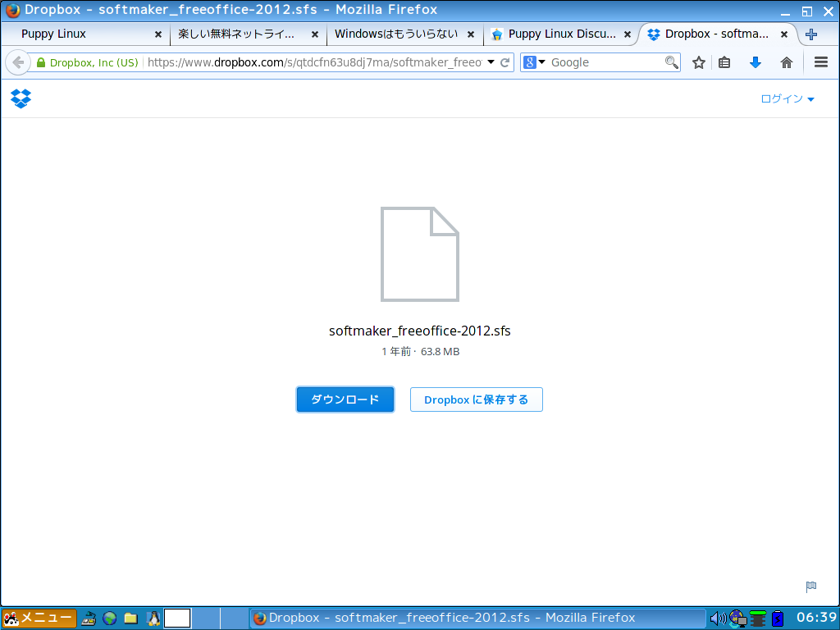Close the Windowsはもういらない tab
Screen dimensions: 840x630
point(471,34)
